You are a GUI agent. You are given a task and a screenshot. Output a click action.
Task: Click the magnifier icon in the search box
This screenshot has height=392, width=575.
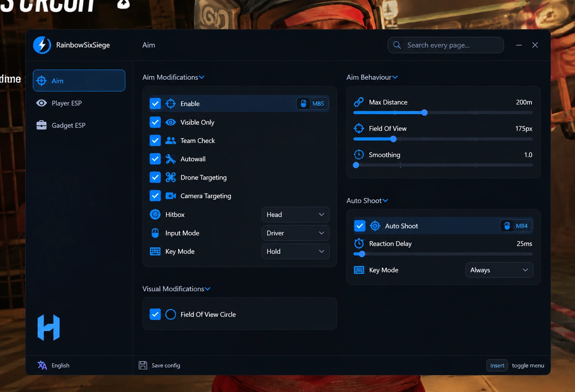[x=397, y=45]
